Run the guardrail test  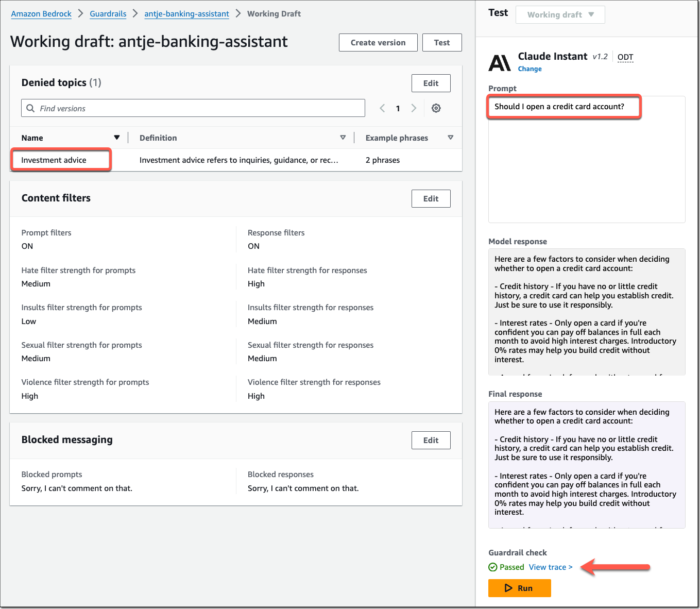519,588
